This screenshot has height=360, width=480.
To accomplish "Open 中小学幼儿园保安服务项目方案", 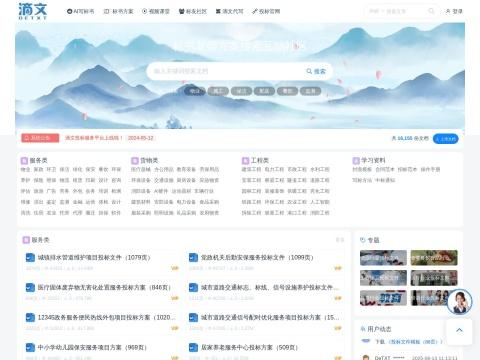I will click(x=92, y=347).
